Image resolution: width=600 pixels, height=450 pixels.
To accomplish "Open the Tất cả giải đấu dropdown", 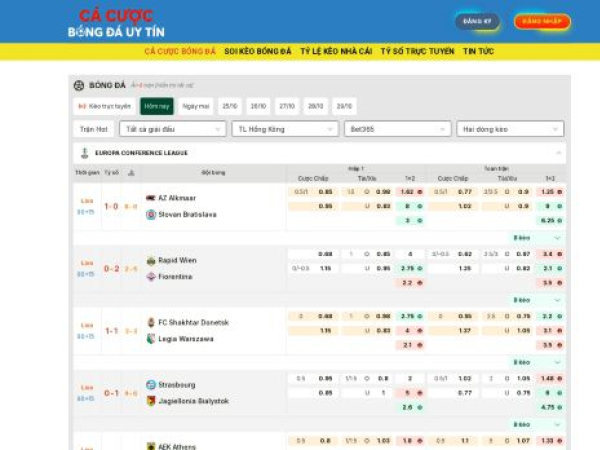I will click(x=172, y=129).
